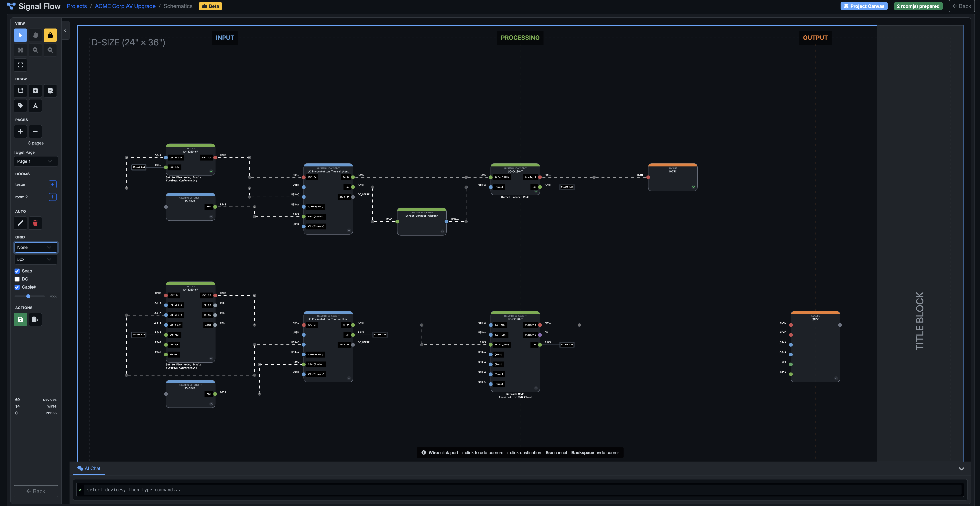Viewport: 980px width, 506px height.
Task: Click the Signal Flow logo icon
Action: click(11, 6)
